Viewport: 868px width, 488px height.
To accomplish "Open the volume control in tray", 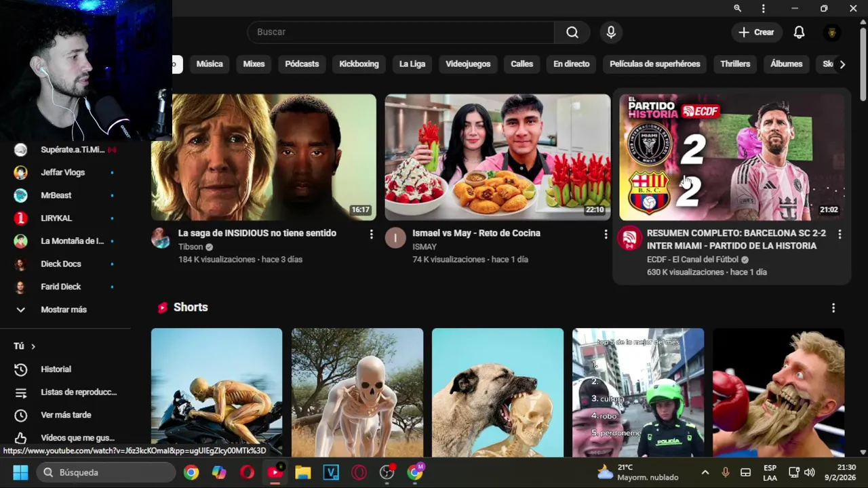I will coord(810,472).
